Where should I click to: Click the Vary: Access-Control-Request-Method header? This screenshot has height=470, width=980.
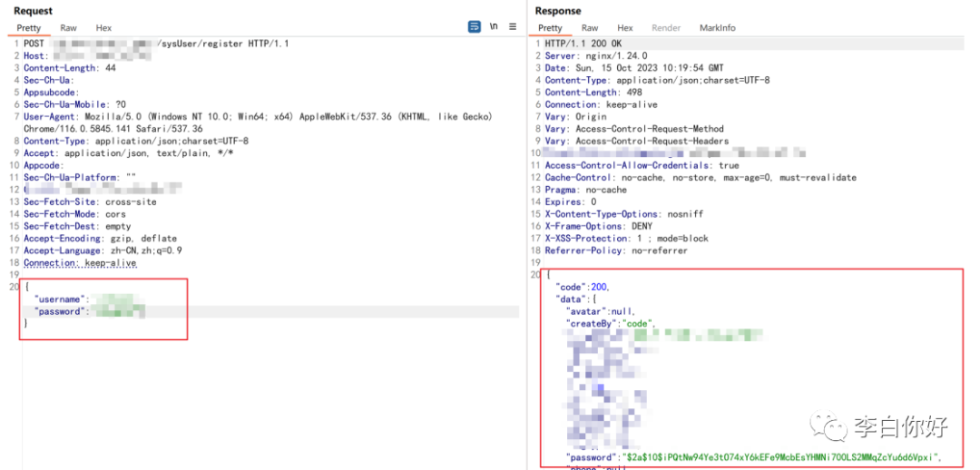634,129
